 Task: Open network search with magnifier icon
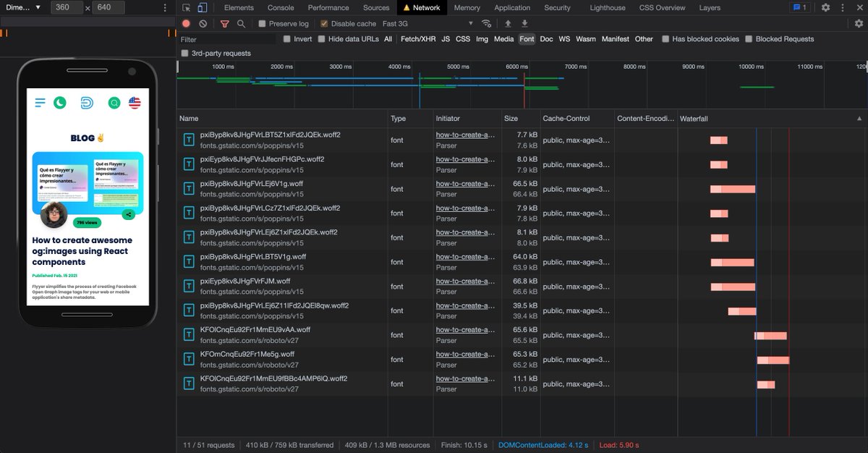pyautogui.click(x=241, y=23)
